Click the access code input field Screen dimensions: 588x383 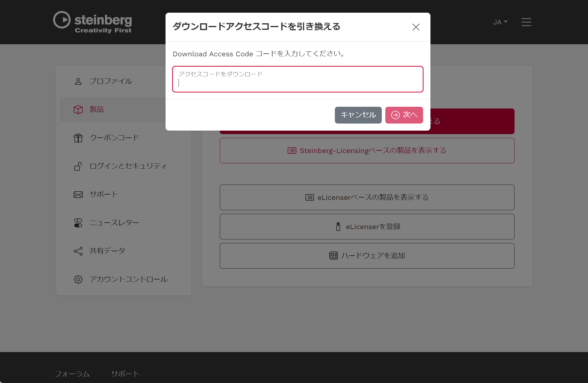(298, 79)
